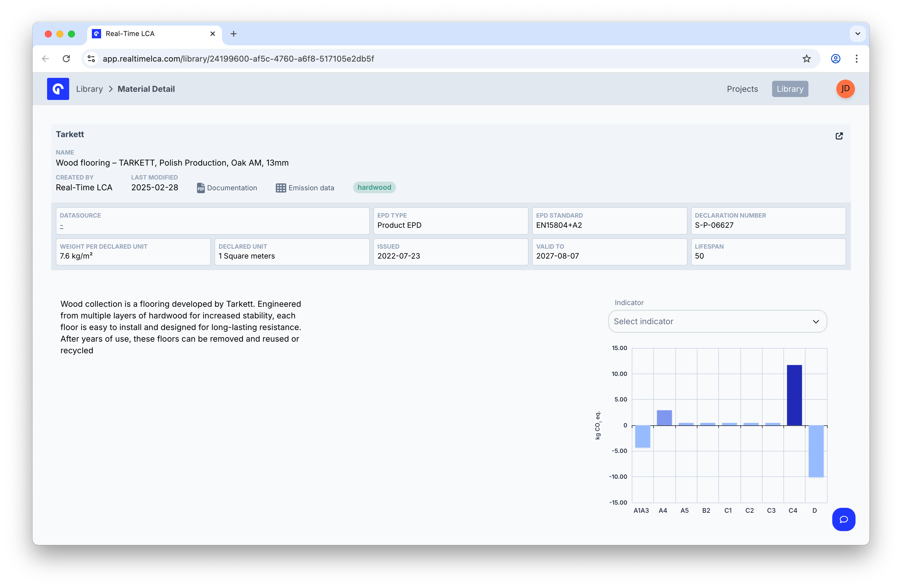Click the hardwood tag

[x=374, y=188]
